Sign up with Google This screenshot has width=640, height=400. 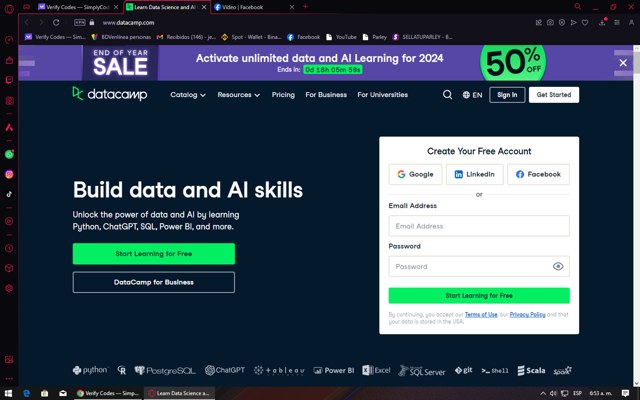point(415,174)
